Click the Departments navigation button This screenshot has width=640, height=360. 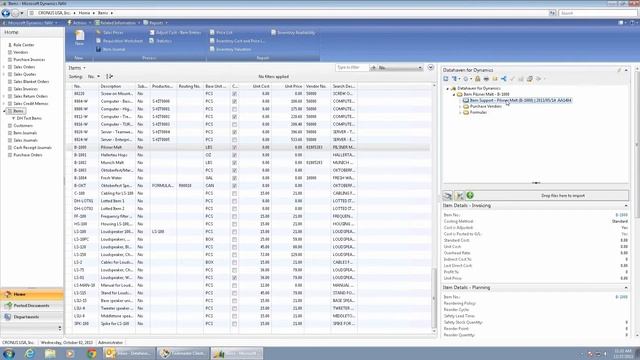pyautogui.click(x=32, y=317)
